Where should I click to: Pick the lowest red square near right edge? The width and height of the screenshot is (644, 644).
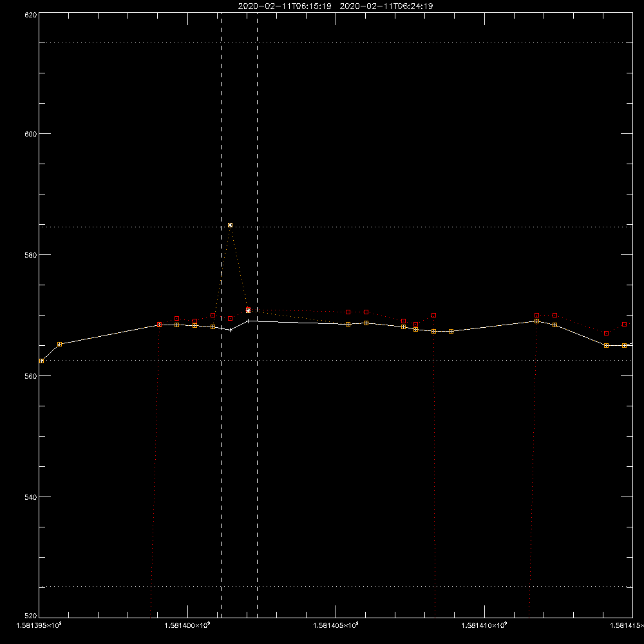tap(606, 334)
